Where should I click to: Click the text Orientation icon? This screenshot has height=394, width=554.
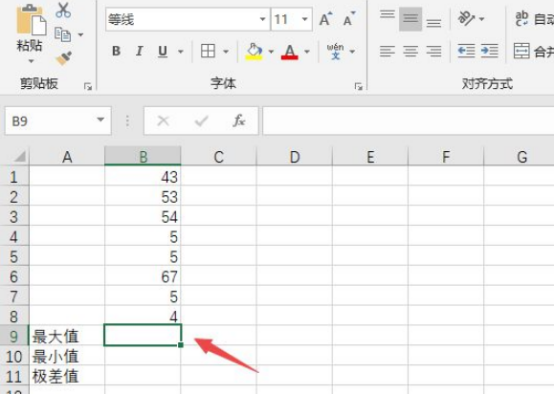[466, 18]
